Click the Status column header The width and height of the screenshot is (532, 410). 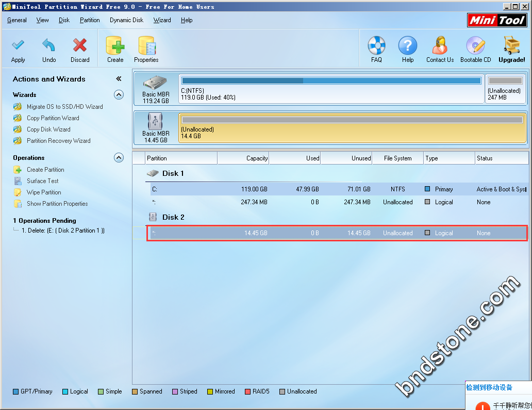[x=502, y=158]
